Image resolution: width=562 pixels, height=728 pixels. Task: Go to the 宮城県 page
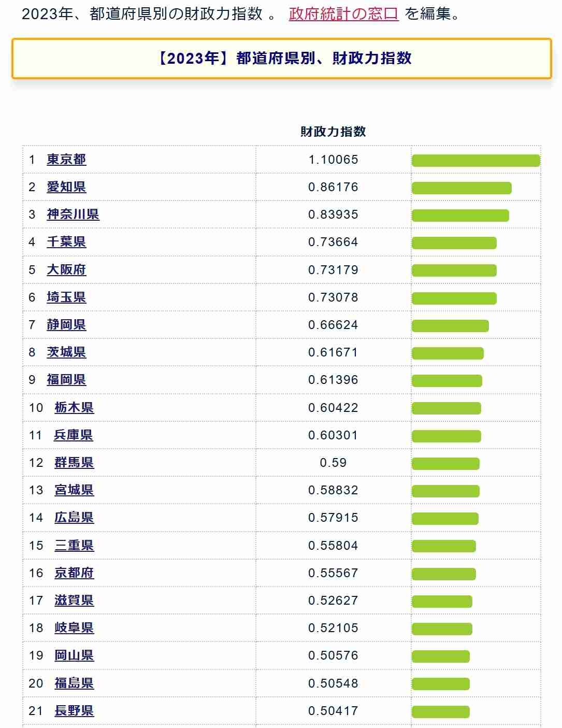tap(74, 490)
